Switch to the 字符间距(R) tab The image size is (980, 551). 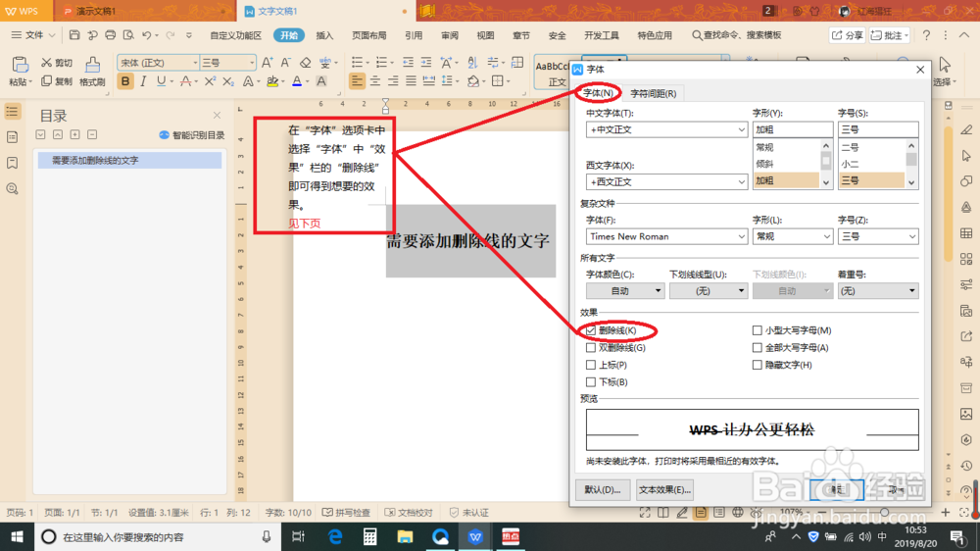[x=653, y=93]
